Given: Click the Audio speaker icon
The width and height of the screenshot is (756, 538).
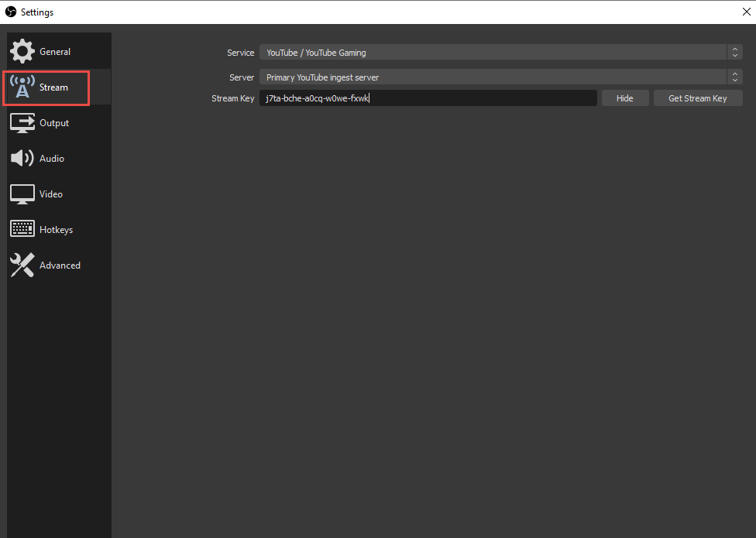Looking at the screenshot, I should pos(22,159).
